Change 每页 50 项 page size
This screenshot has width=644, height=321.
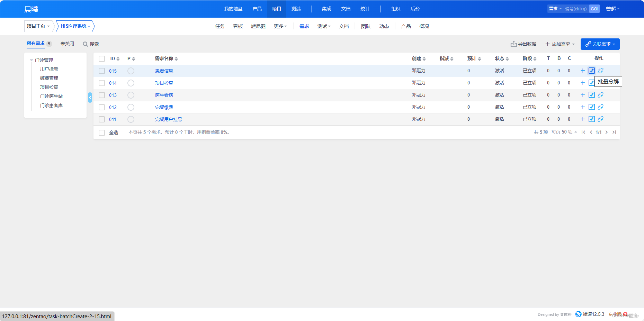564,132
